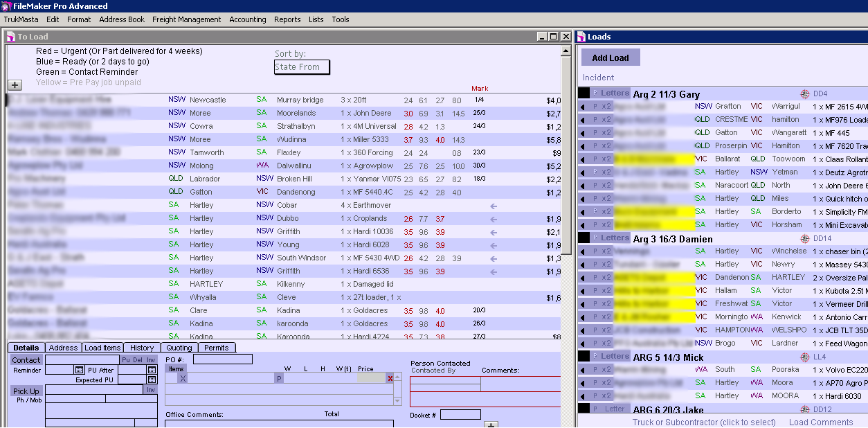Image resolution: width=868 pixels, height=428 pixels.
Task: Toggle the Inv button on the Pick Up row
Action: [151, 390]
